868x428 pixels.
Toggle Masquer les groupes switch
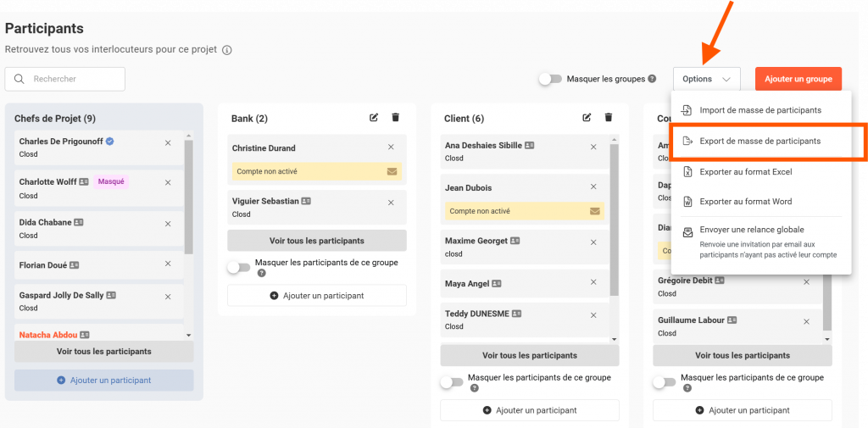coord(550,79)
